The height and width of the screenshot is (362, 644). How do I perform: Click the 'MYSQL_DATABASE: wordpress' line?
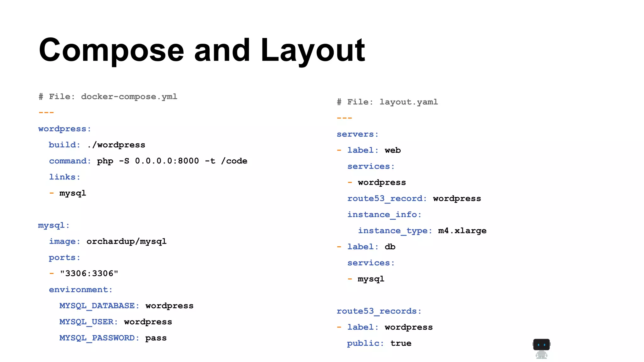126,306
